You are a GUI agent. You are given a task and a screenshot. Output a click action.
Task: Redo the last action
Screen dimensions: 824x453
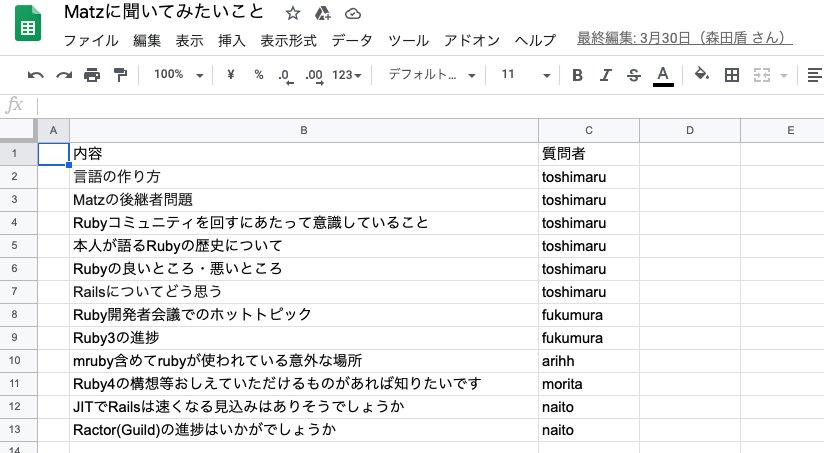click(x=64, y=75)
